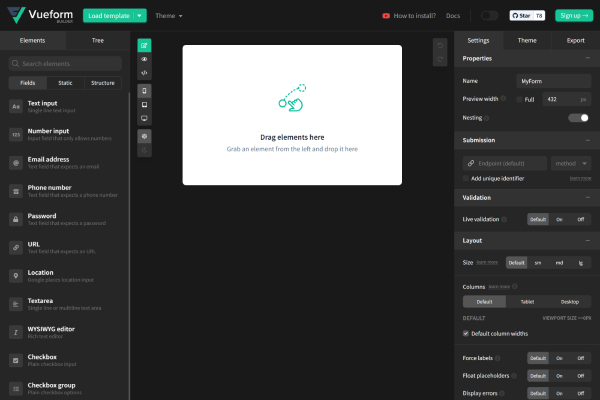Select the editor mode icon in center toolbar

click(144, 46)
